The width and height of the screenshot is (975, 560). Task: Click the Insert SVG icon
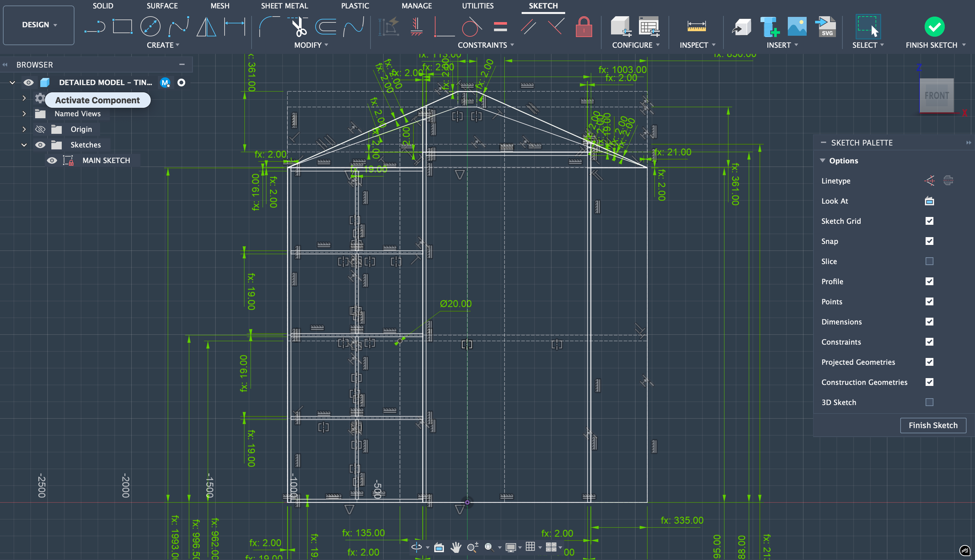825,27
